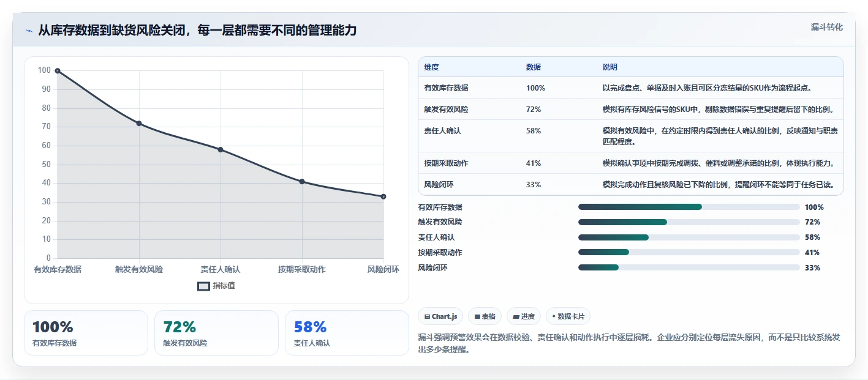
Task: Select the 有效库存数据 cell in the table
Action: (x=446, y=88)
